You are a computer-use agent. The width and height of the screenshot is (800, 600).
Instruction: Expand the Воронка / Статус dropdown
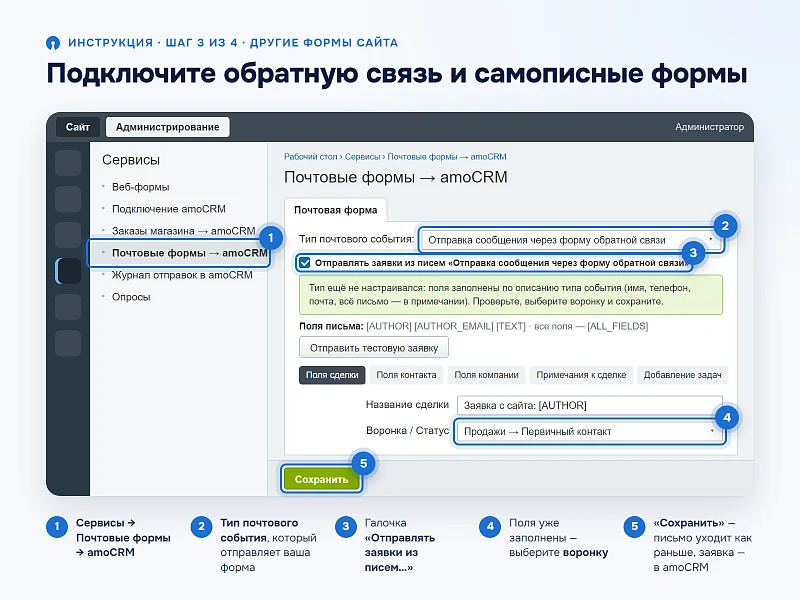click(589, 432)
